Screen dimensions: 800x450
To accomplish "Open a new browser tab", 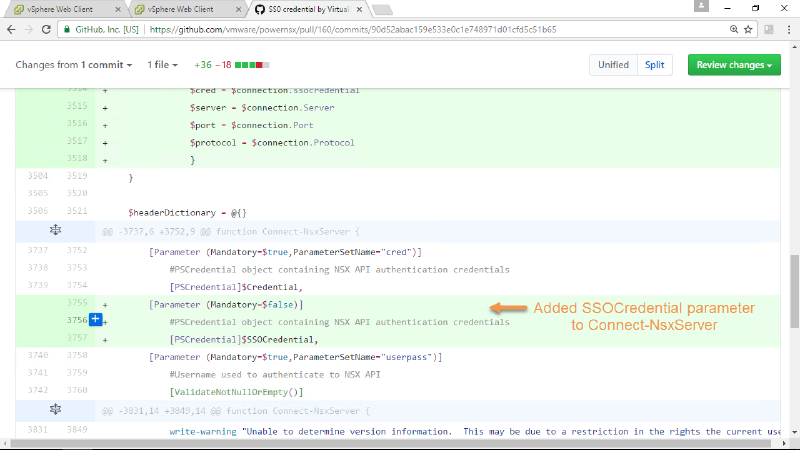I will point(382,10).
